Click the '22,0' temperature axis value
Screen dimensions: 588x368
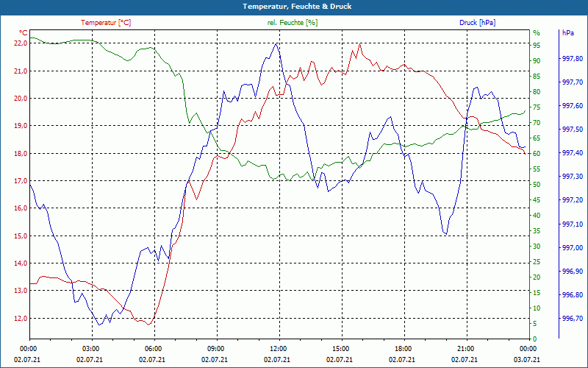tap(21, 43)
